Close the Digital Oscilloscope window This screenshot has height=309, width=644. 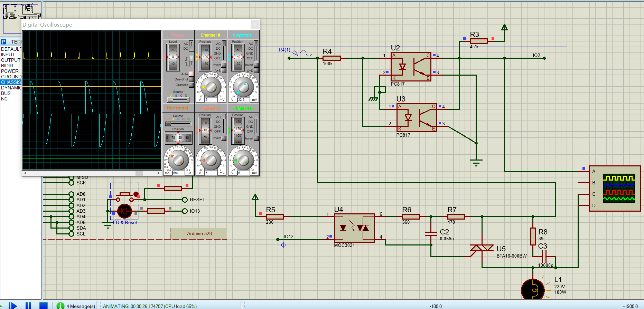pyautogui.click(x=255, y=24)
